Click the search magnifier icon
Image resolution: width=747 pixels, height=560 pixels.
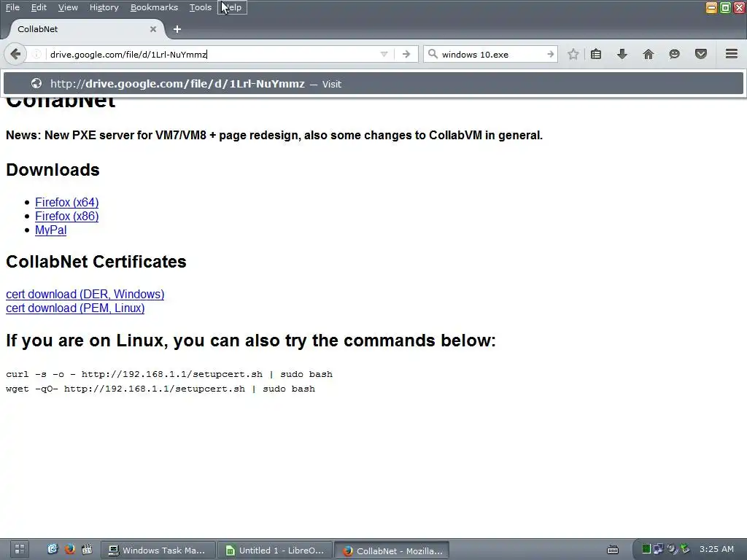(x=433, y=54)
